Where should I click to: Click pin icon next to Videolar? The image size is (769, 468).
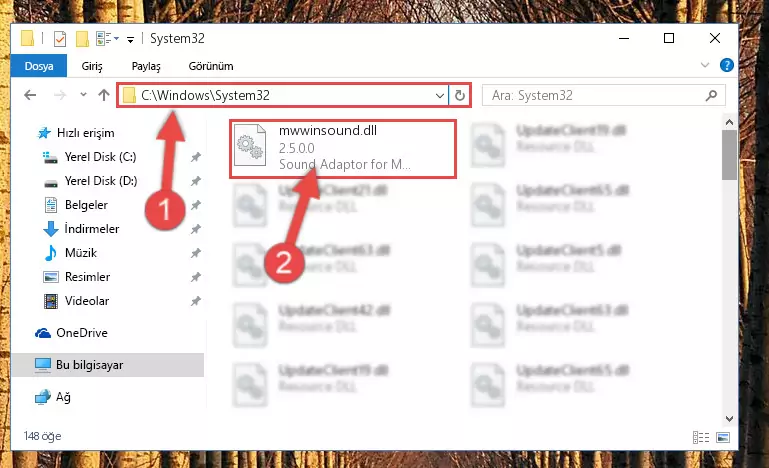[196, 301]
